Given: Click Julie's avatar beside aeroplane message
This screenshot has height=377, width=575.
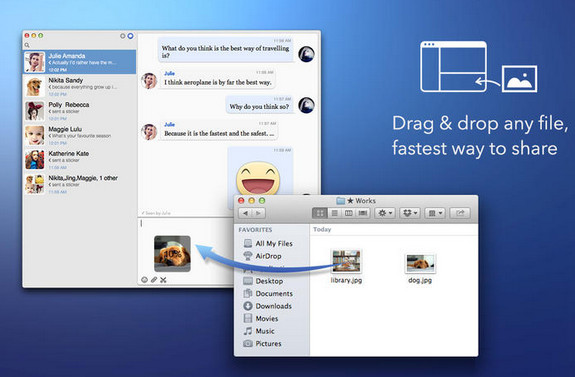Looking at the screenshot, I should [149, 81].
